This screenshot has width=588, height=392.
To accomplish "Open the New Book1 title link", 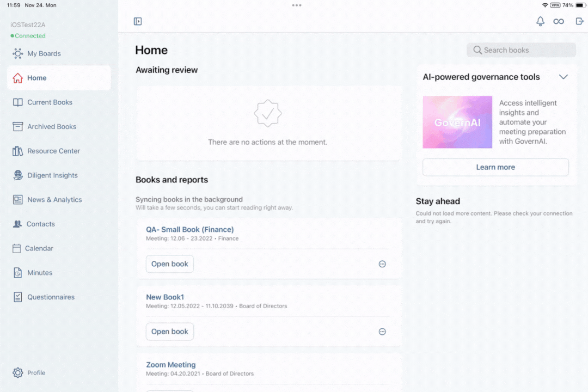I will [x=165, y=297].
